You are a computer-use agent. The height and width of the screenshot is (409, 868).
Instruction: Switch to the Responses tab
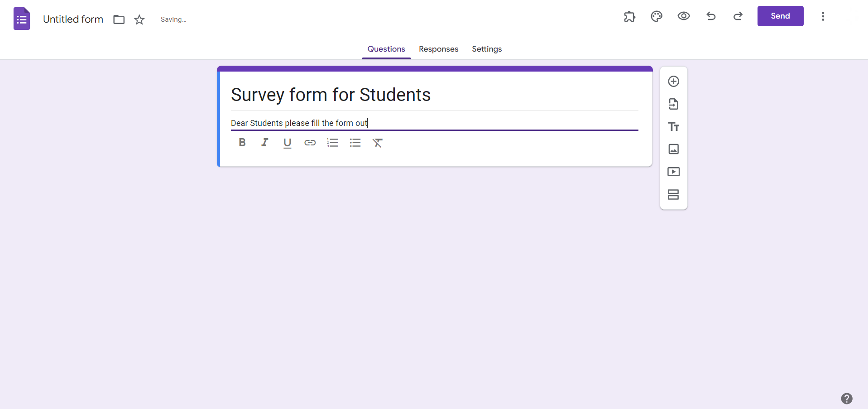[438, 49]
